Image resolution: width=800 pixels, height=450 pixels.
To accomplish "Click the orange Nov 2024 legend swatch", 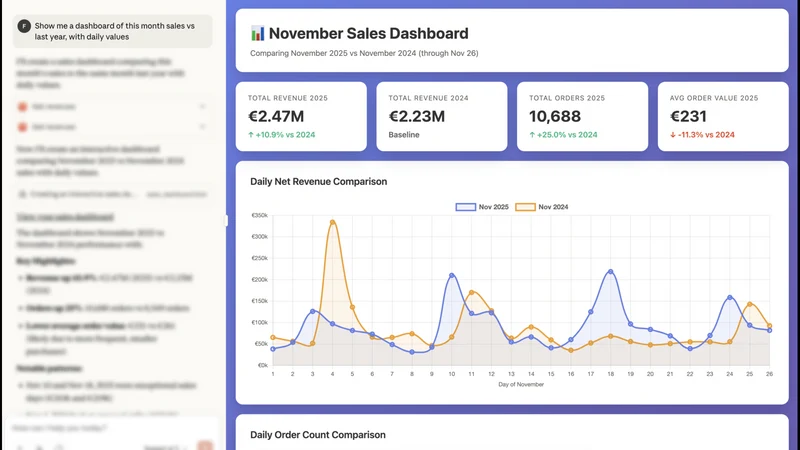I will [x=525, y=207].
